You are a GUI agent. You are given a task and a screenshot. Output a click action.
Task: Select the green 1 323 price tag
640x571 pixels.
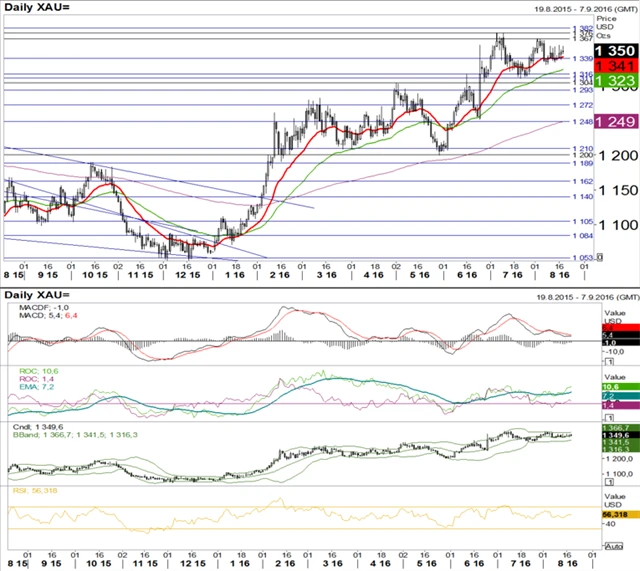click(x=615, y=78)
